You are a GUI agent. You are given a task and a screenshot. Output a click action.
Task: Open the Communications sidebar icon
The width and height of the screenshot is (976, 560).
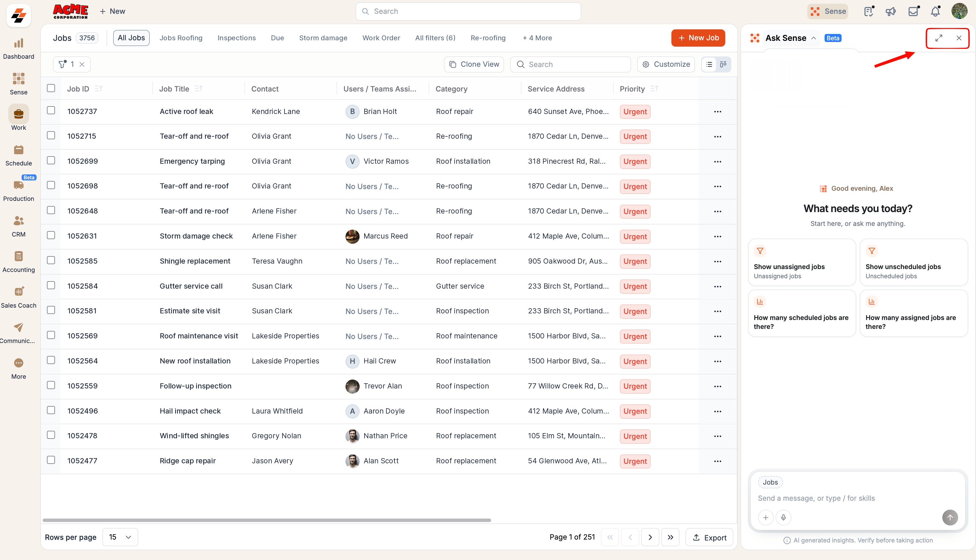pyautogui.click(x=18, y=333)
